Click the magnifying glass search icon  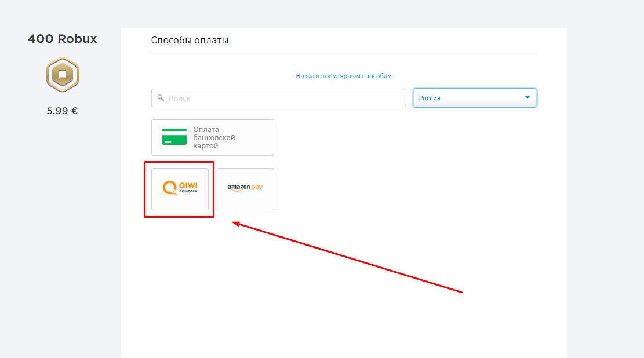(x=160, y=98)
